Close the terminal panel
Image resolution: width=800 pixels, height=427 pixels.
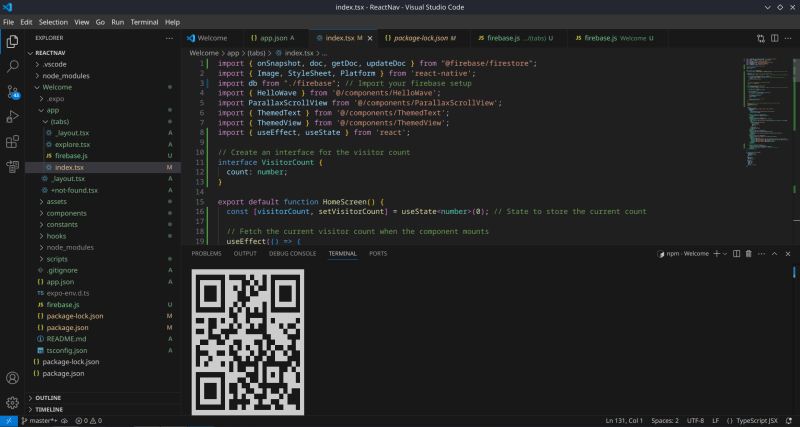788,254
